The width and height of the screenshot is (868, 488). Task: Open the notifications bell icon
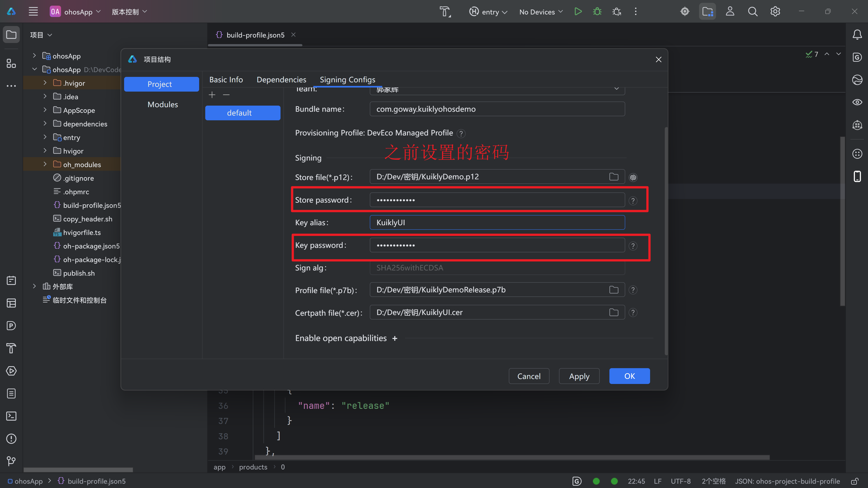857,35
